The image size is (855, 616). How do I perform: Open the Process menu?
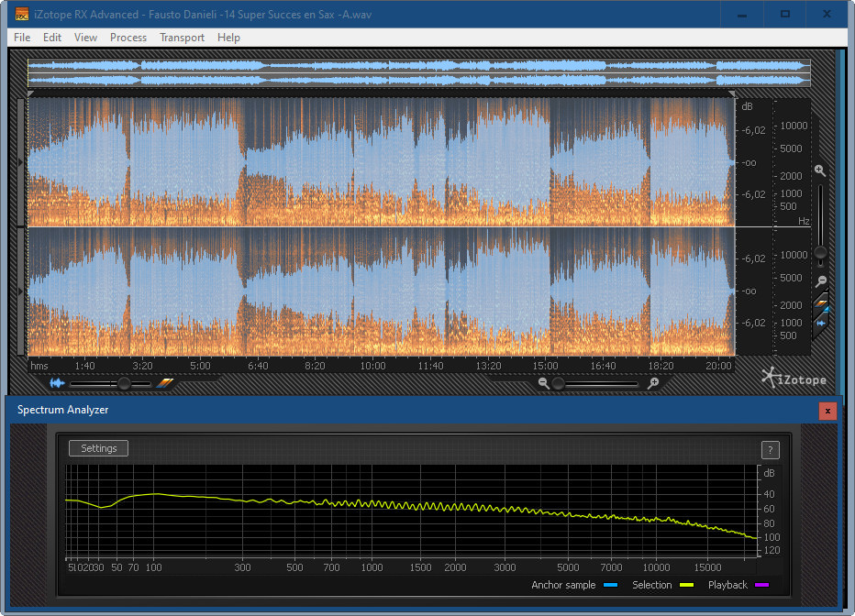tap(128, 38)
